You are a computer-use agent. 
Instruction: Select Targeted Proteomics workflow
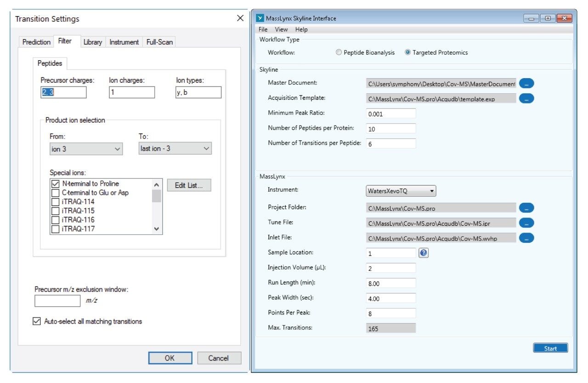(x=408, y=52)
